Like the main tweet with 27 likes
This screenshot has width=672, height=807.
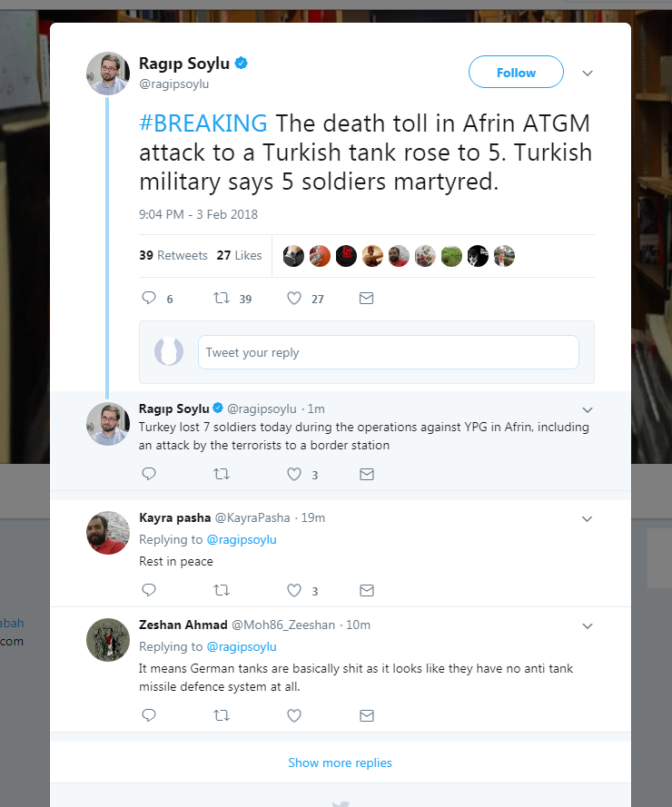coord(294,299)
